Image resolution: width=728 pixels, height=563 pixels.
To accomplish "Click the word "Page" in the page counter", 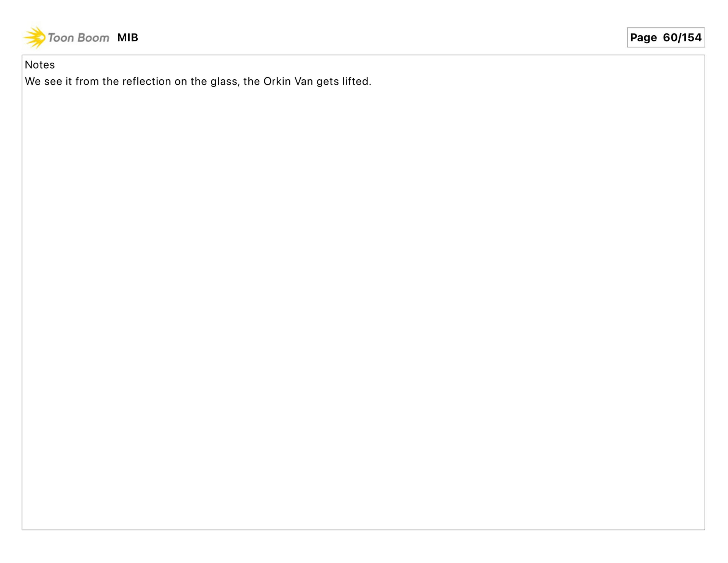I will (643, 38).
